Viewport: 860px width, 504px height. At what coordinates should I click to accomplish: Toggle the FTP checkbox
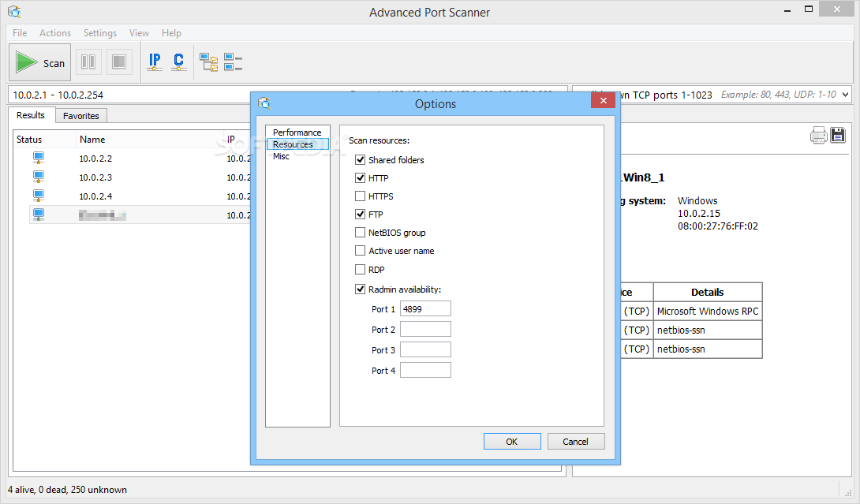pyautogui.click(x=361, y=214)
